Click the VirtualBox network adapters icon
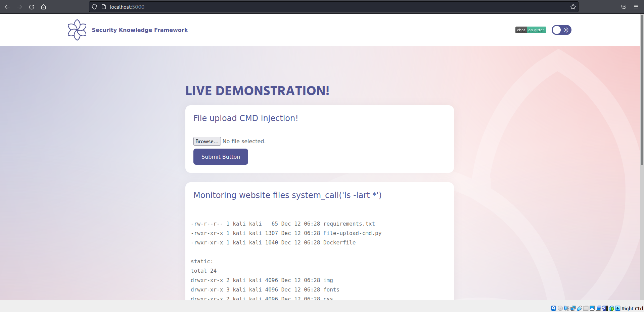644x312 pixels. [573, 308]
